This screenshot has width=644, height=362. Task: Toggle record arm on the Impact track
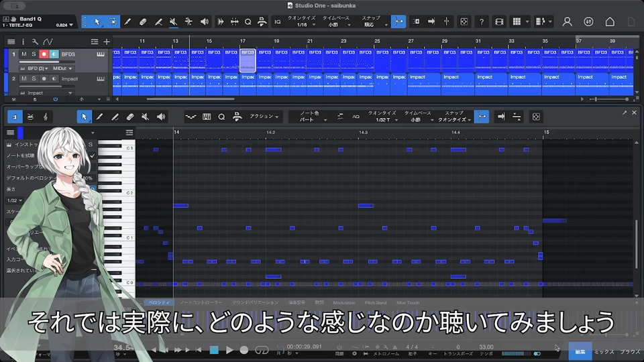tap(44, 79)
